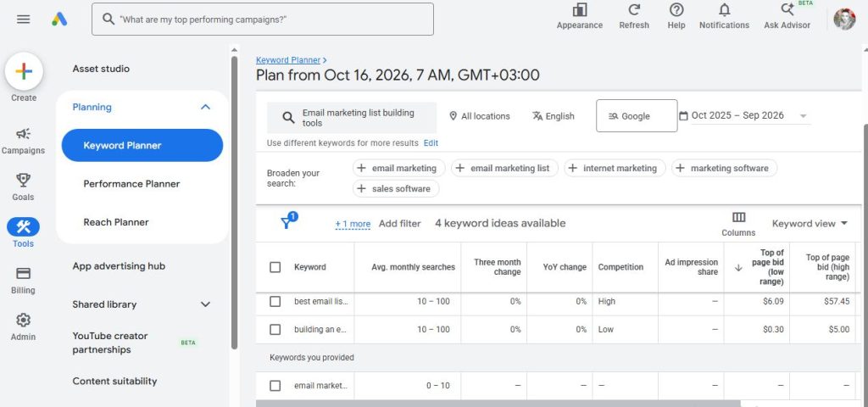The image size is (868, 407).
Task: Go to Asset studio
Action: (x=101, y=69)
